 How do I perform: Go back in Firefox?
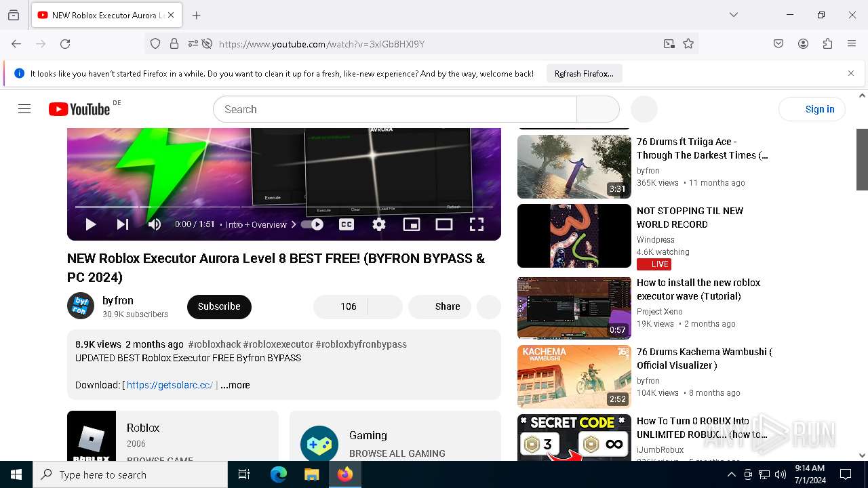pos(16,43)
